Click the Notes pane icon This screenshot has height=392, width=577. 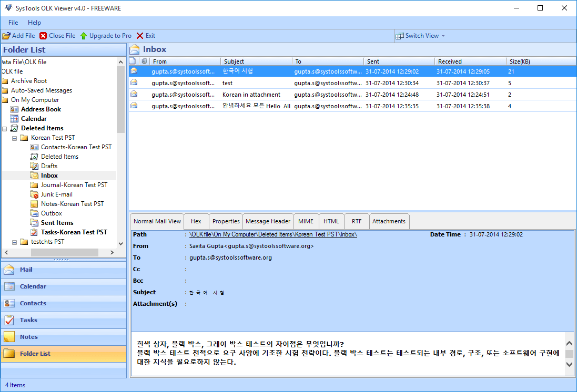(9, 337)
